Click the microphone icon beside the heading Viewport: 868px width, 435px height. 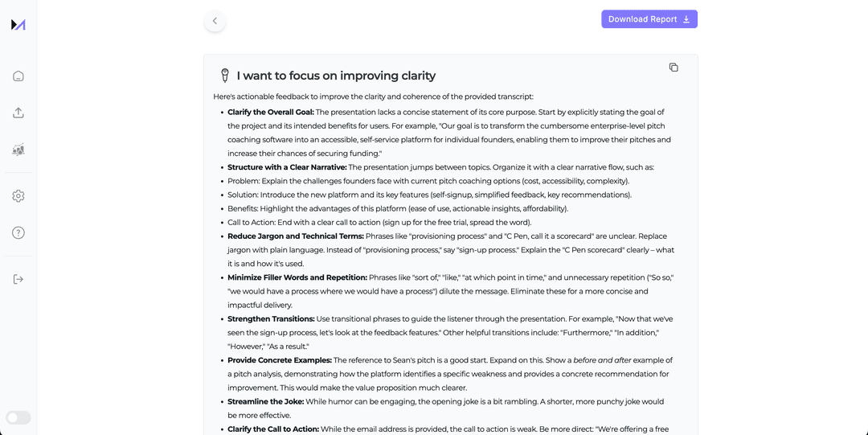[x=225, y=76]
